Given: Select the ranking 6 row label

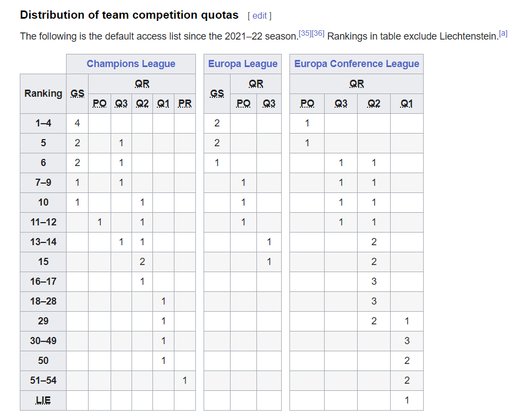Looking at the screenshot, I should pyautogui.click(x=43, y=163).
